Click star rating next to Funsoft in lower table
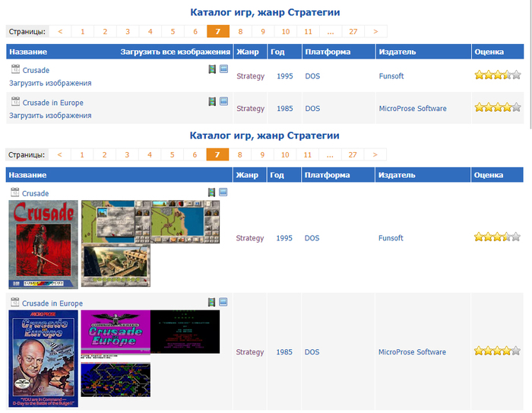 [497, 237]
